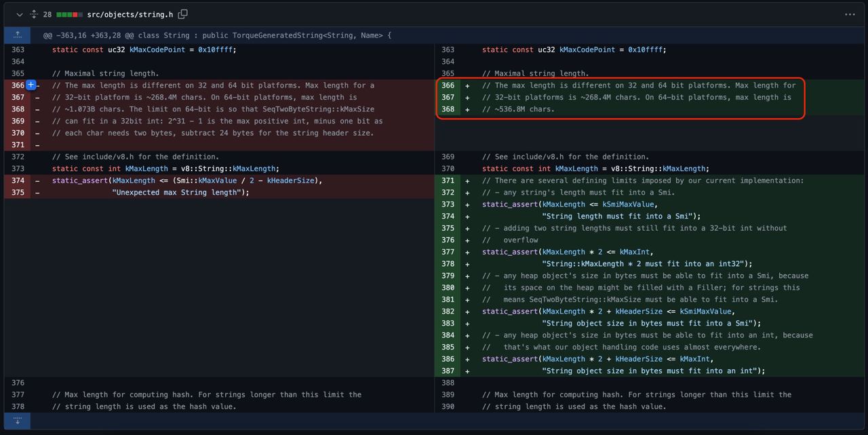
Task: Expand hidden lines below line 378
Action: 18,421
